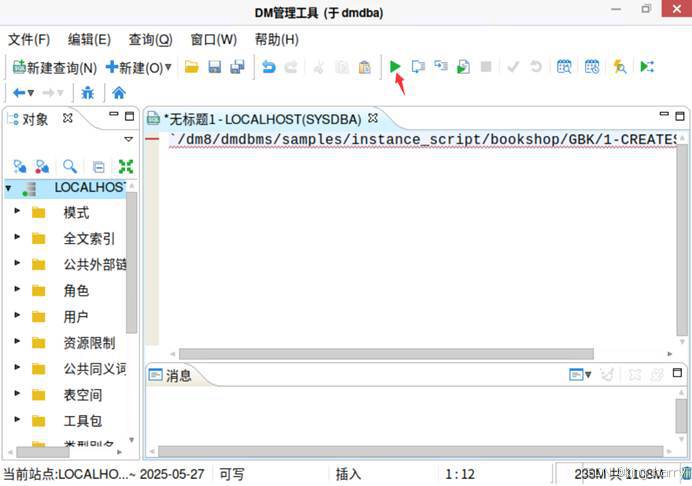Viewport: 692px width, 486px height.
Task: Click the search magnifier in object panel
Action: (70, 166)
